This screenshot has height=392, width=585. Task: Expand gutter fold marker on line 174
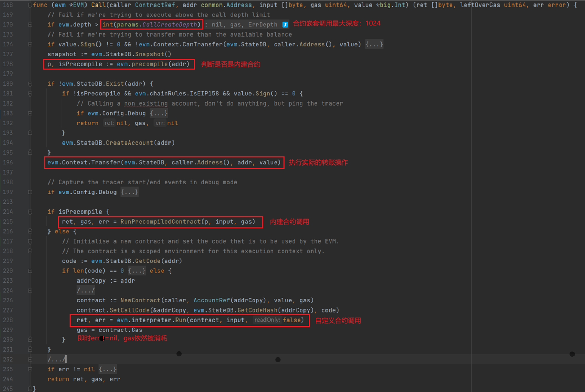click(x=30, y=44)
